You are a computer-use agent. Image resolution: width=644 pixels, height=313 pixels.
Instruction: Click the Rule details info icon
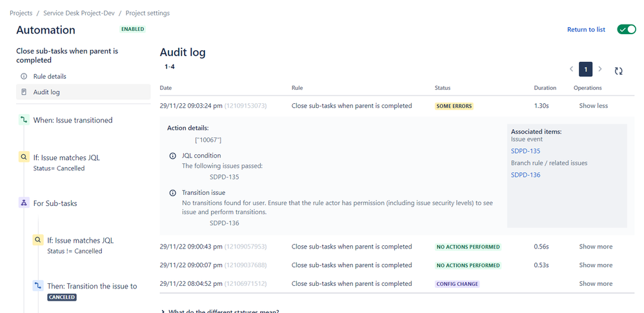click(x=24, y=76)
